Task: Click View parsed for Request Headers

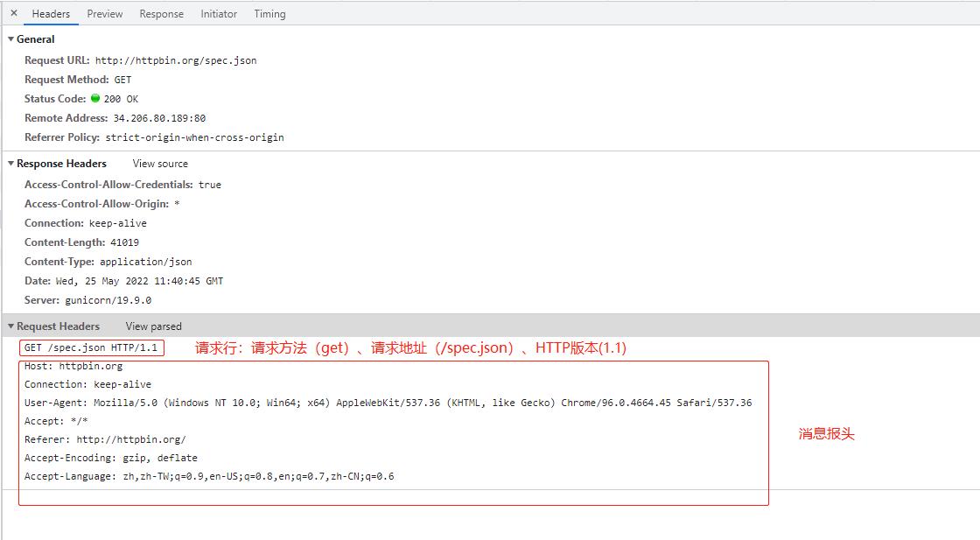Action: 152,326
